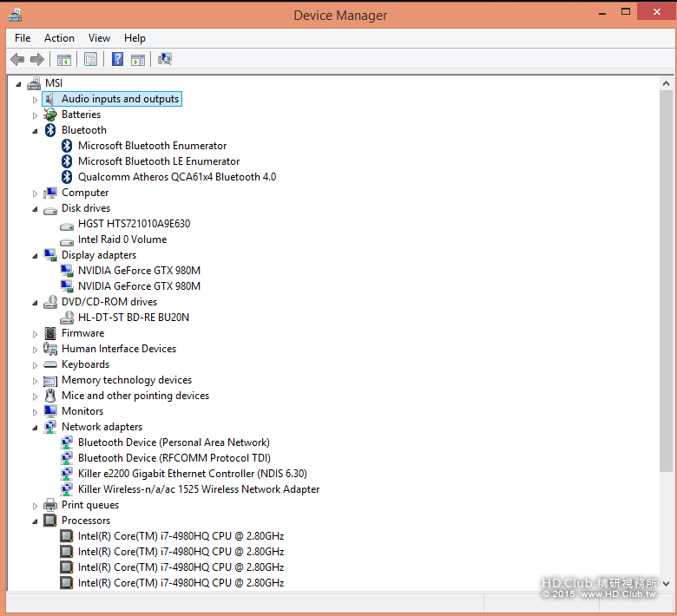677x616 pixels.
Task: Select Killer Wireless-n/a/ac 1525 Wireless Network Adapter
Action: click(x=199, y=489)
